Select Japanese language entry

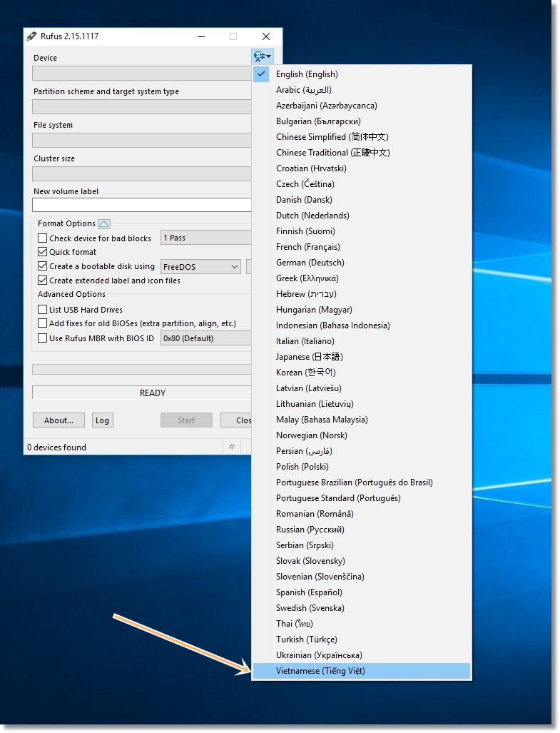(x=362, y=357)
